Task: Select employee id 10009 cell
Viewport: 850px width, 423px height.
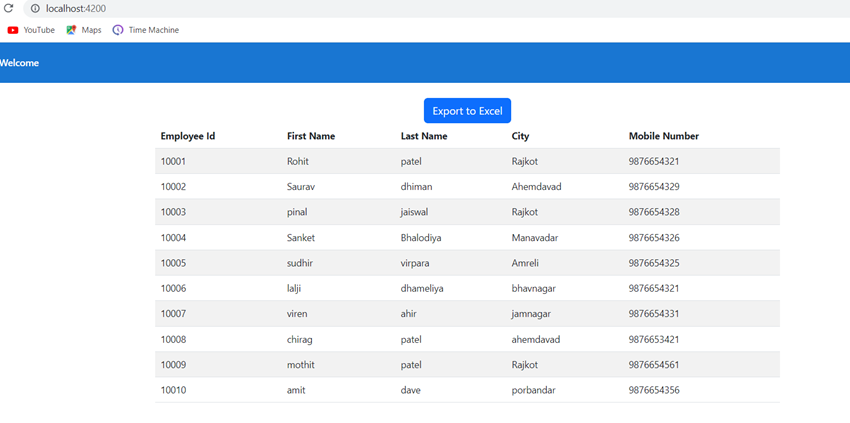Action: [x=173, y=364]
